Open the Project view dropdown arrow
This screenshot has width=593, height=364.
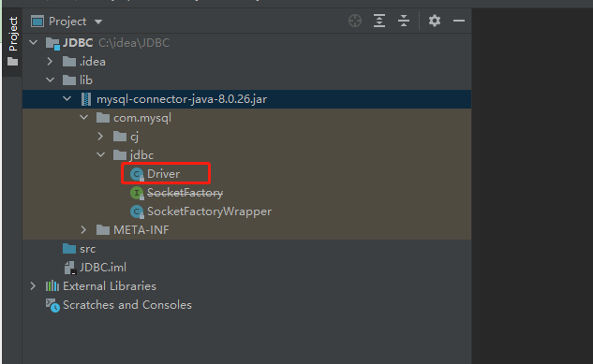pyautogui.click(x=98, y=22)
